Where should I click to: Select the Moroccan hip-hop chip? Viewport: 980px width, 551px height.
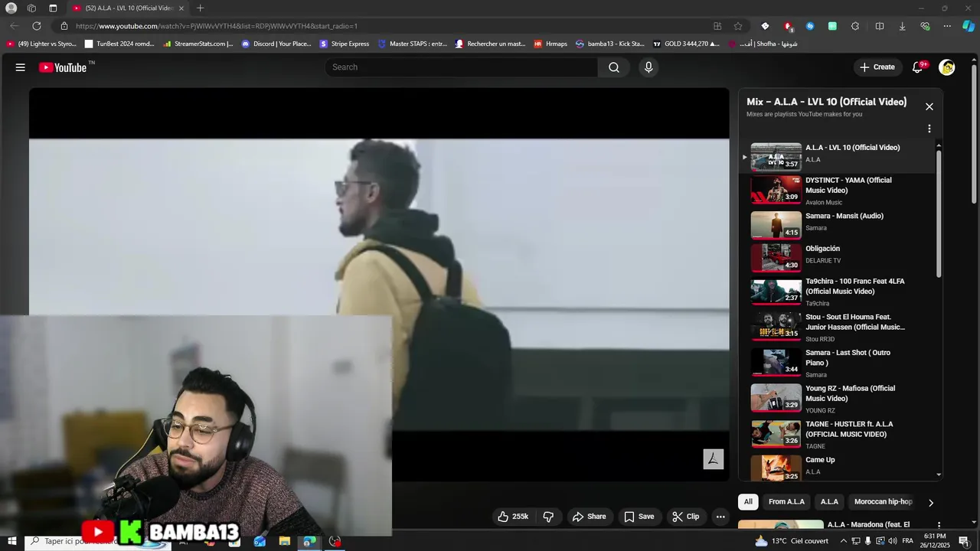coord(883,502)
